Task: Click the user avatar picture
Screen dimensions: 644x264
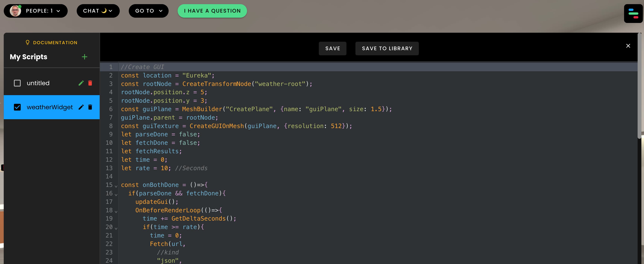Action: point(15,11)
